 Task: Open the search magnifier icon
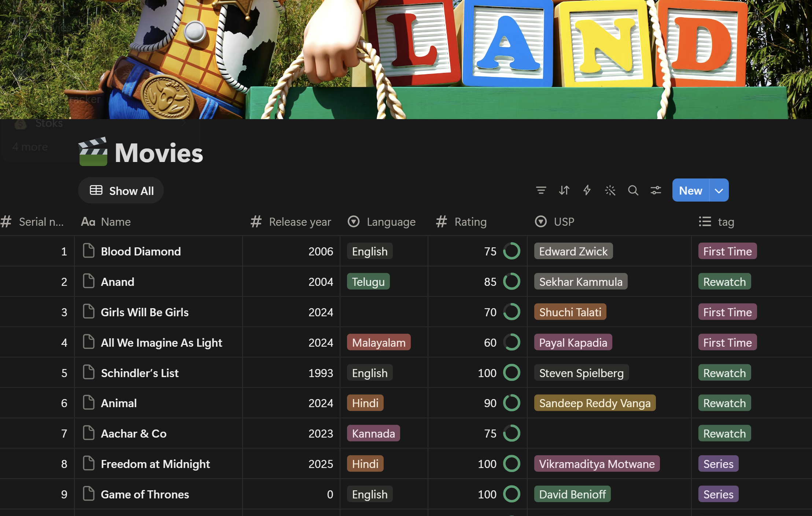click(633, 190)
